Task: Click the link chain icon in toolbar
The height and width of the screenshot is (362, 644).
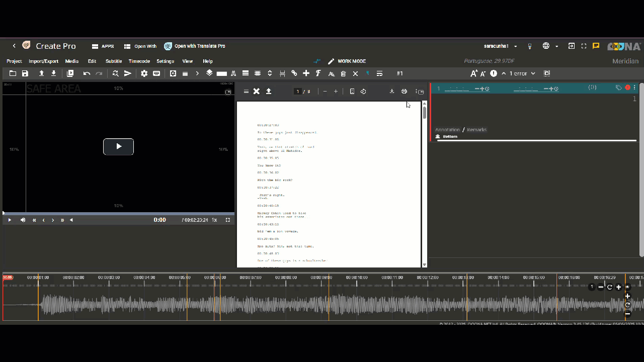Action: click(x=294, y=73)
